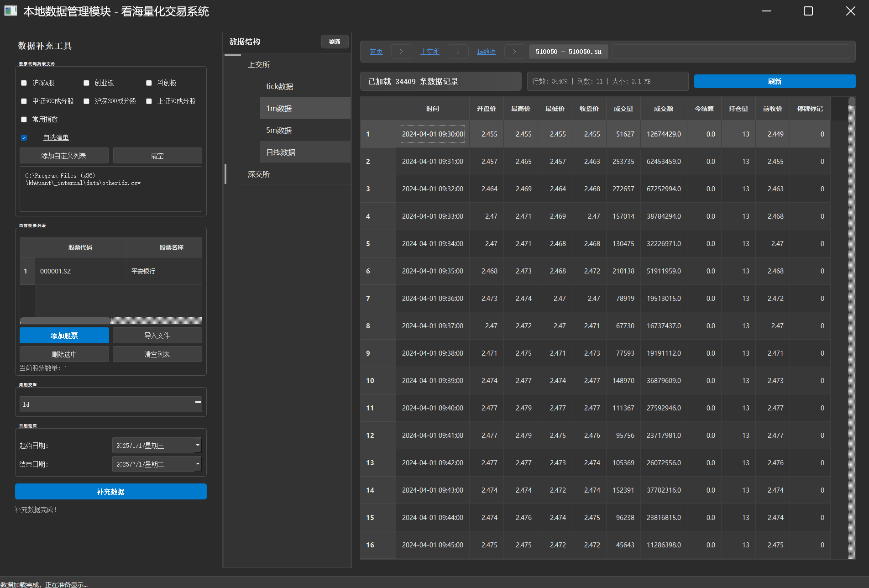The height and width of the screenshot is (588, 869).
Task: Click the blue 刷新 button above table
Action: 775,81
